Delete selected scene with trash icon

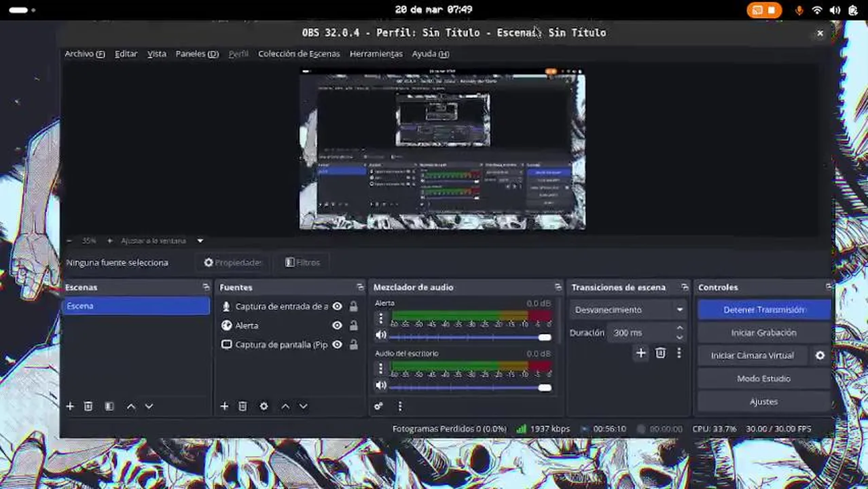coord(88,406)
